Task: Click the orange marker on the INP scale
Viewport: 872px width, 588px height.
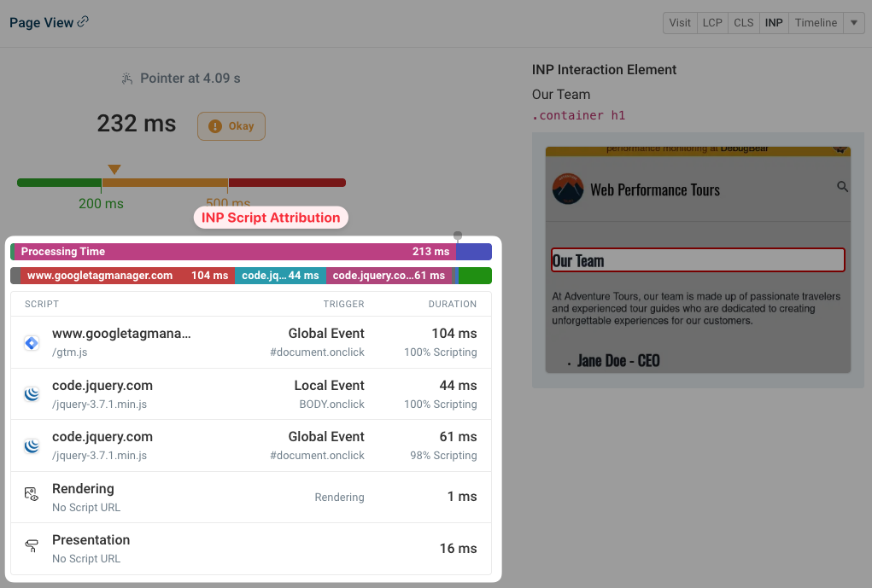Action: click(x=114, y=169)
